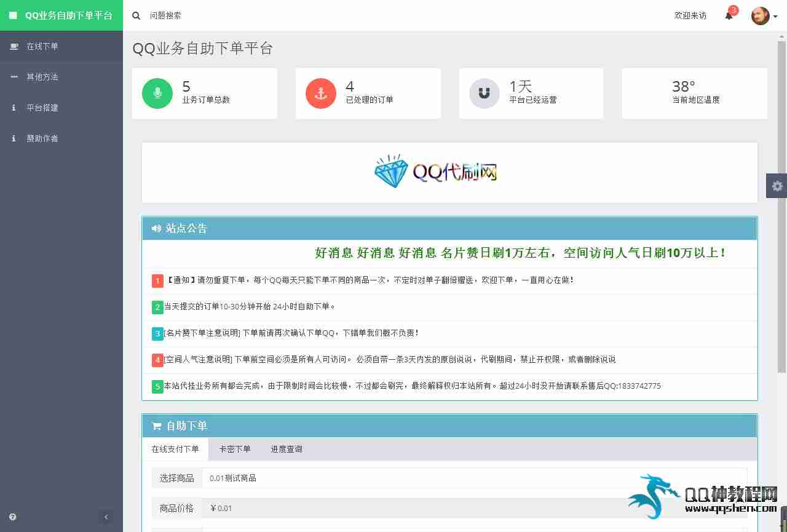The height and width of the screenshot is (532, 787).
Task: Click the green microphone order total icon
Action: (x=157, y=93)
